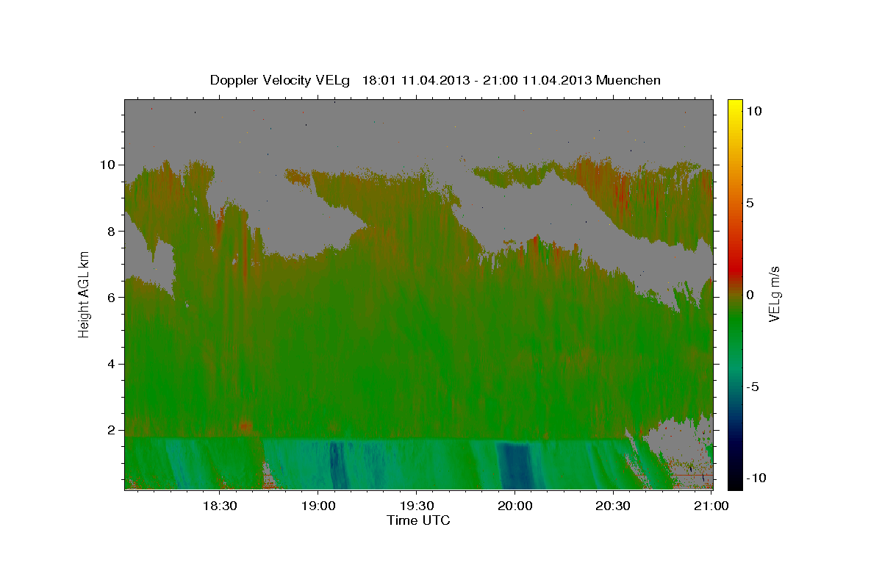Click the height tick label '6'
882x588 pixels.
coord(112,297)
